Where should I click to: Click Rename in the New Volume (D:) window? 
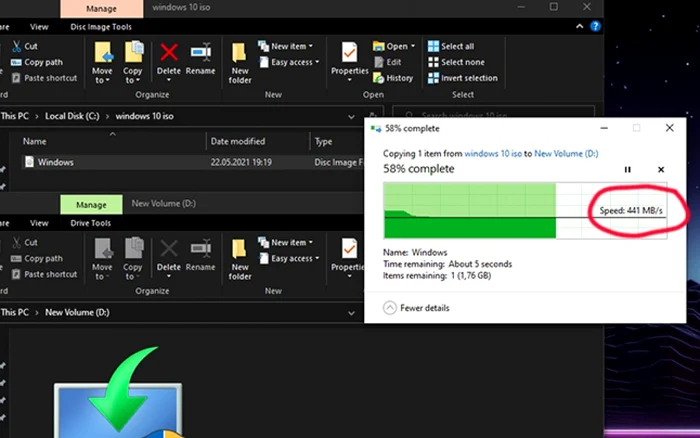coord(200,255)
